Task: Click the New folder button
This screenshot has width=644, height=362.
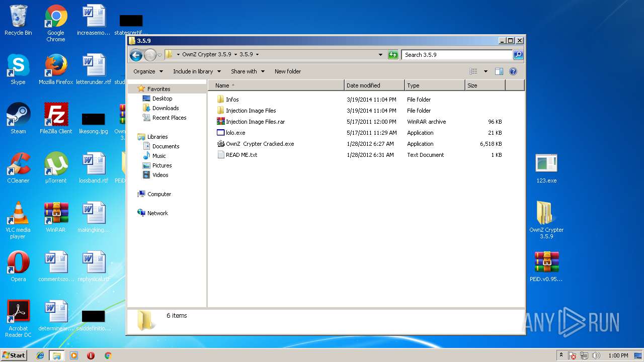Action: [288, 71]
